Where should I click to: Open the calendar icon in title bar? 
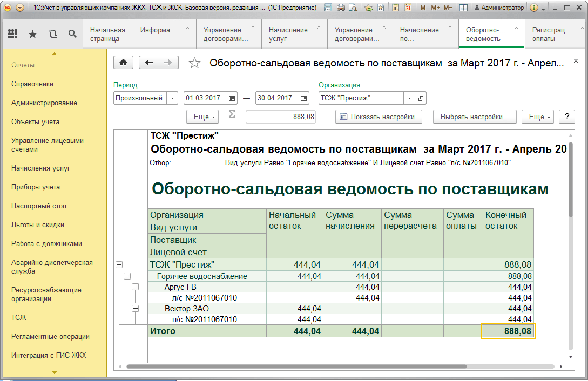(x=408, y=8)
